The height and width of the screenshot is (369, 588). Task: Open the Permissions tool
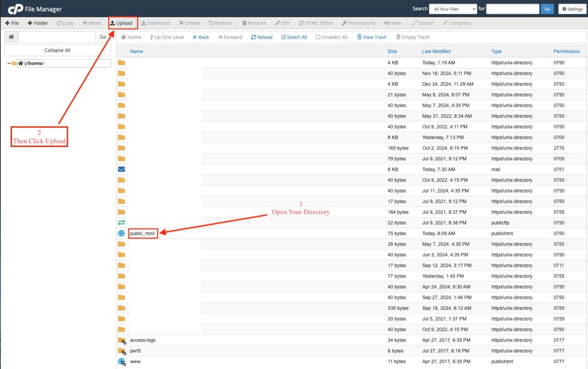click(358, 23)
